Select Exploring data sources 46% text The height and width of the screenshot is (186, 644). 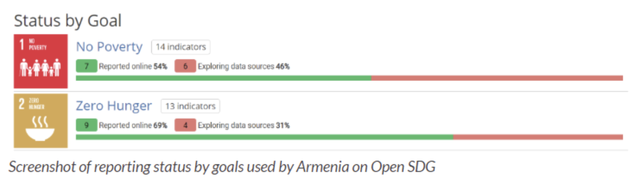pos(244,66)
